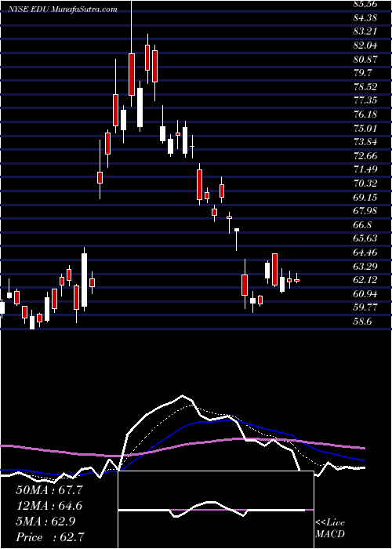Select the 70.32 price level
This screenshot has width=392, height=549.
pos(366,184)
